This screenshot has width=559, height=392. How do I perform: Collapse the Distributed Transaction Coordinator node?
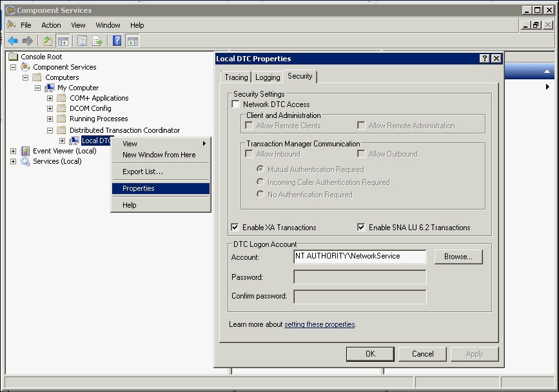(x=50, y=130)
